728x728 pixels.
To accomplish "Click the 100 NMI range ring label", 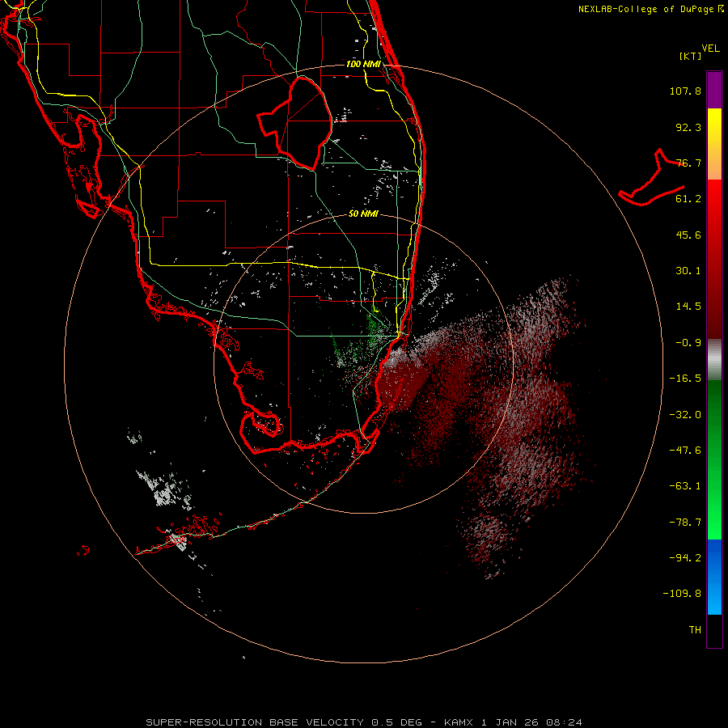I will [x=363, y=64].
